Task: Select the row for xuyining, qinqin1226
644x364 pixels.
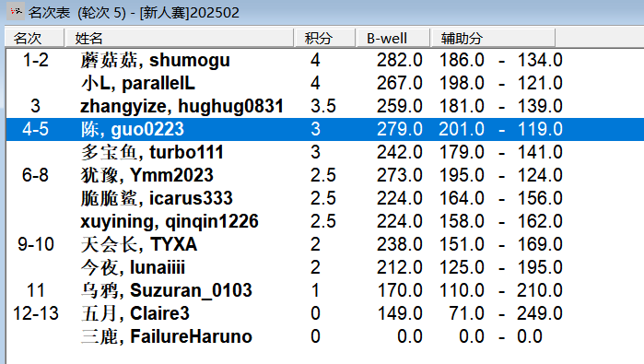Action: point(325,221)
